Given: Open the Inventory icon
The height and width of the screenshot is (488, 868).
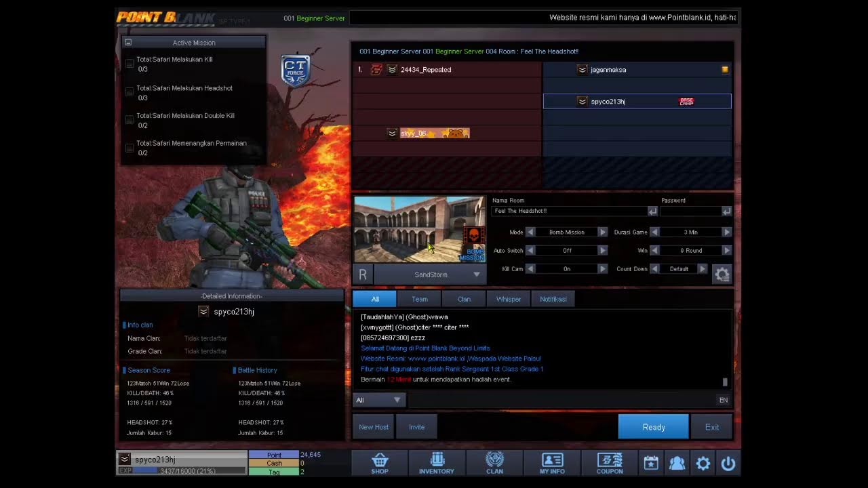Looking at the screenshot, I should (437, 463).
